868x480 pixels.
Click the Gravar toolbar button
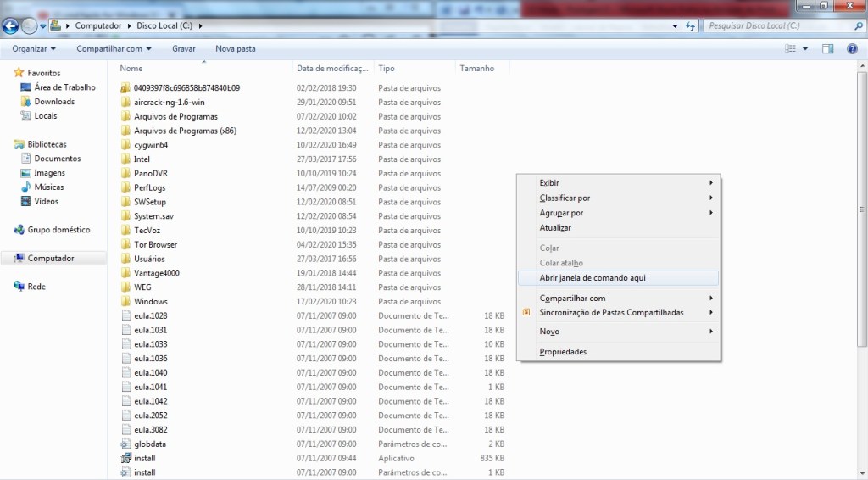[x=184, y=49]
